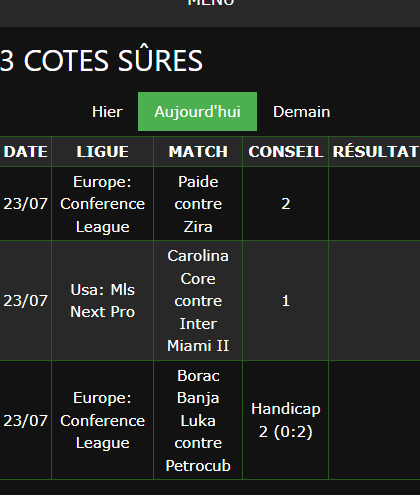The width and height of the screenshot is (420, 495).
Task: Select the Borac Banja Luka contre Petrocub cell
Action: (x=198, y=420)
